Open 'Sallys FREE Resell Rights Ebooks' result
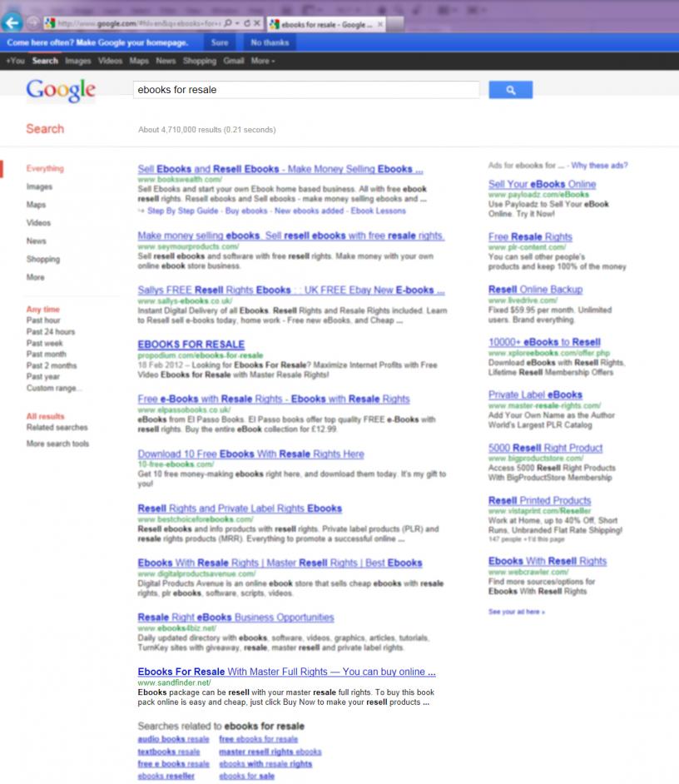 [x=291, y=290]
